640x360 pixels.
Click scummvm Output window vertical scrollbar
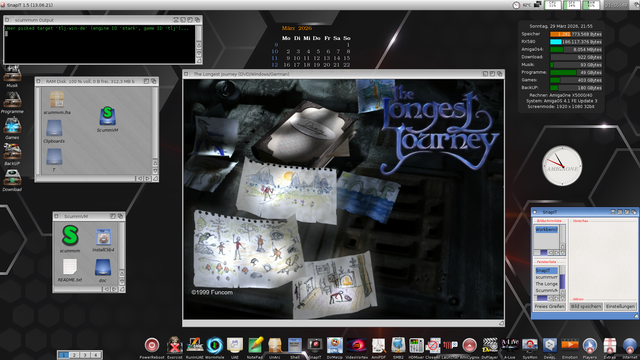coord(199,33)
